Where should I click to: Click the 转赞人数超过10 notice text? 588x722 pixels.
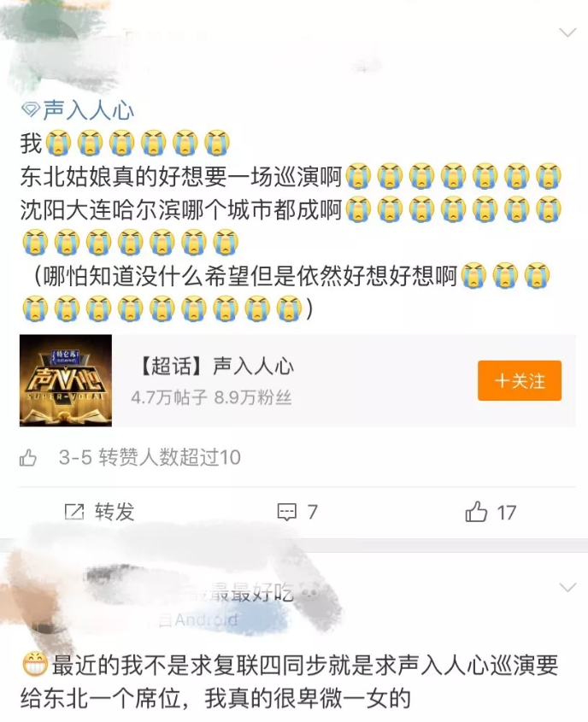[x=170, y=457]
